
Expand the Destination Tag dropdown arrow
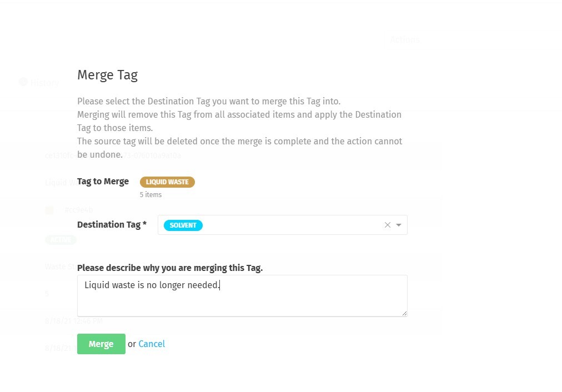click(399, 225)
